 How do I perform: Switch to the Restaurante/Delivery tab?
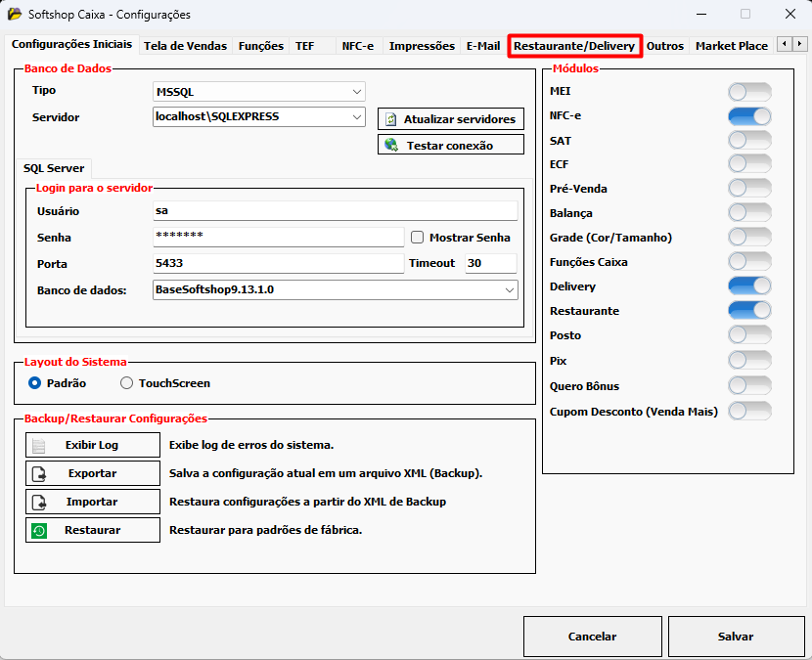point(574,46)
